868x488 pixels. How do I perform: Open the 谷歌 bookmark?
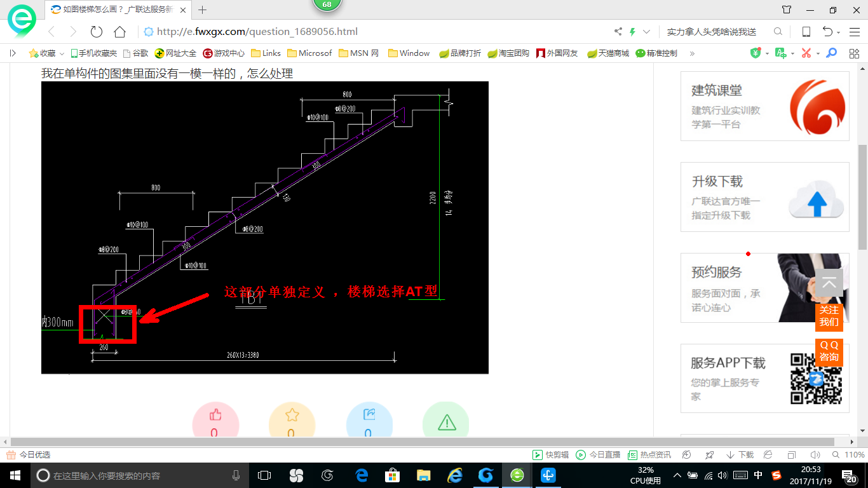point(135,53)
